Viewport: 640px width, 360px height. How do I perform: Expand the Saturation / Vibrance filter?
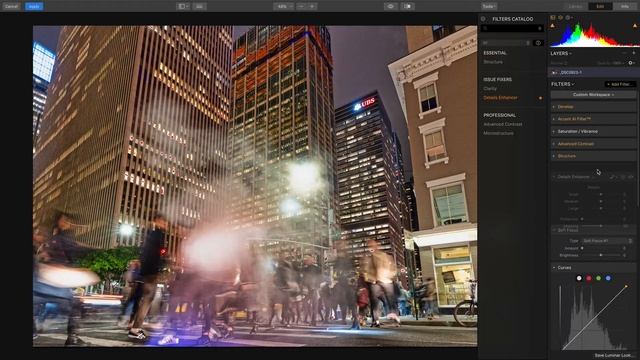(593, 131)
